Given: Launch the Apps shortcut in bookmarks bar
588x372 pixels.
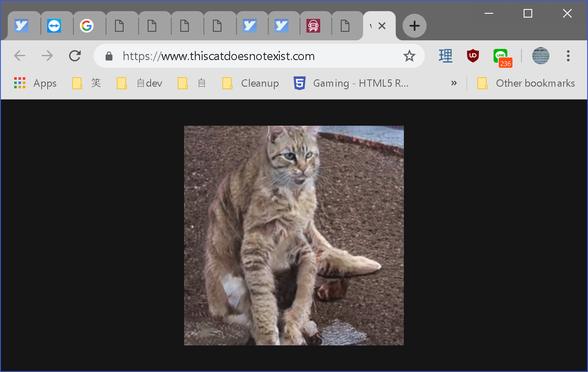Looking at the screenshot, I should 36,83.
